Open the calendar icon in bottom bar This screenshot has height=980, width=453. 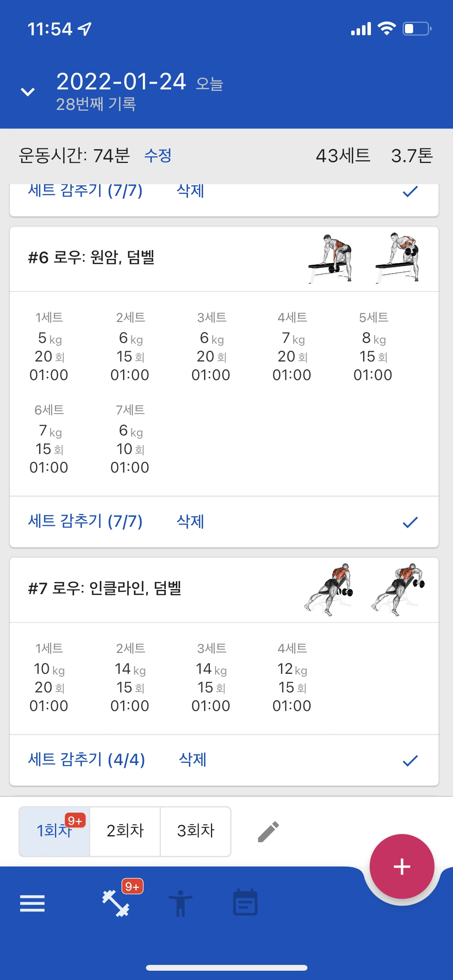(245, 902)
